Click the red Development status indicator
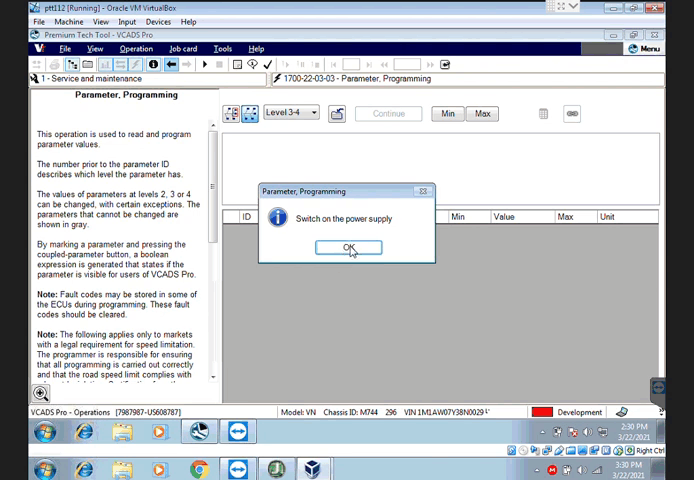694x480 pixels. [542, 412]
